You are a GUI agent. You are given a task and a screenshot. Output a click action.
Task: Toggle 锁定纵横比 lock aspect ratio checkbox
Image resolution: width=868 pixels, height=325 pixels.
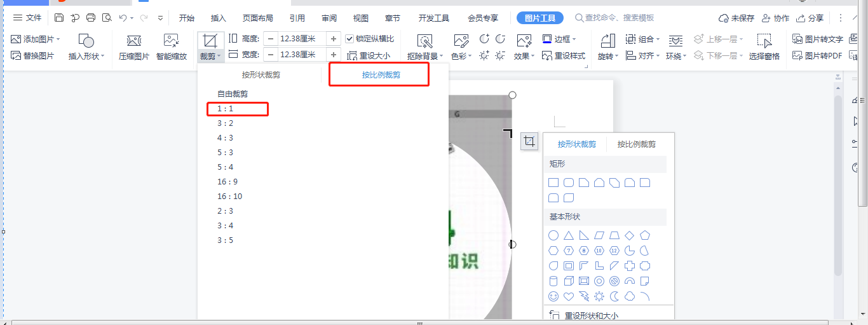(x=350, y=39)
